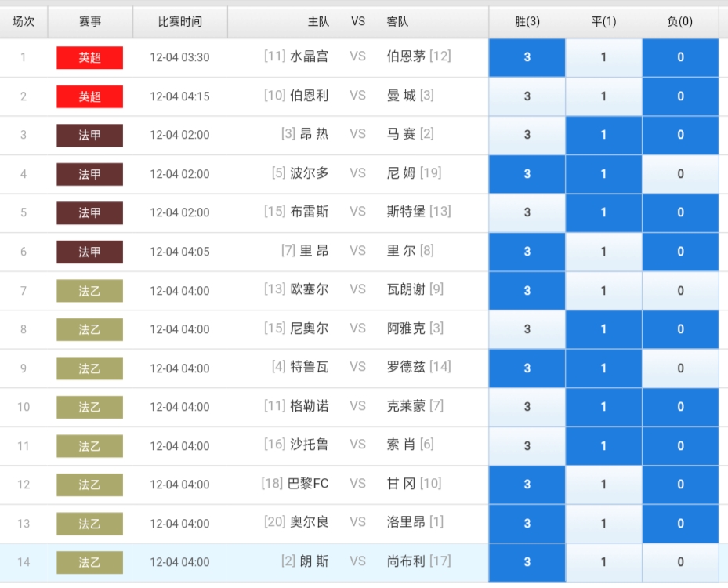This screenshot has height=588, width=728.
Task: Click the 赛事 column header
Action: 90,22
